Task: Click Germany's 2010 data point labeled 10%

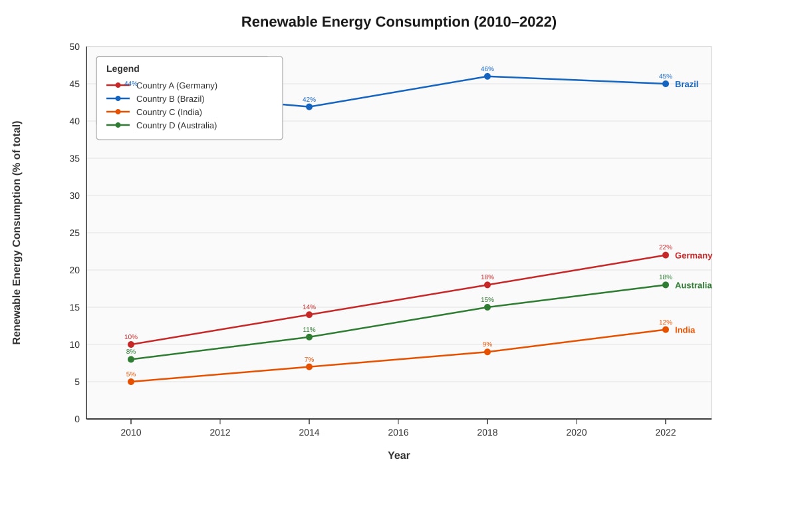Action: [x=131, y=344]
